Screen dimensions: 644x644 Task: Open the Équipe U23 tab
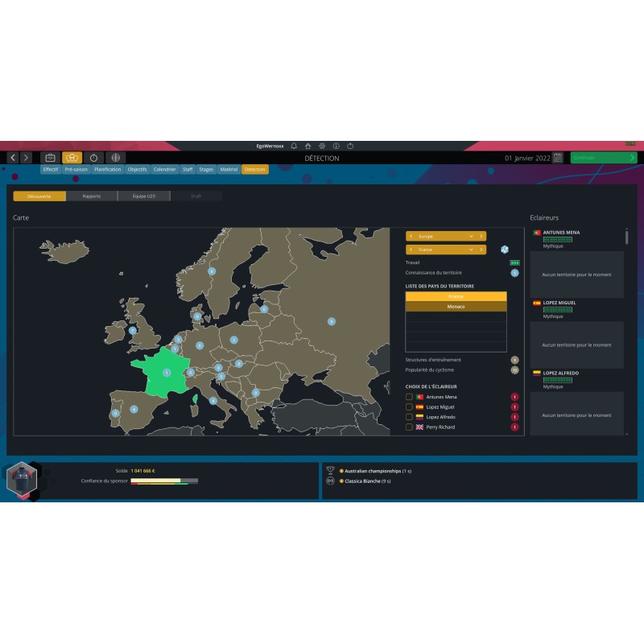143,196
